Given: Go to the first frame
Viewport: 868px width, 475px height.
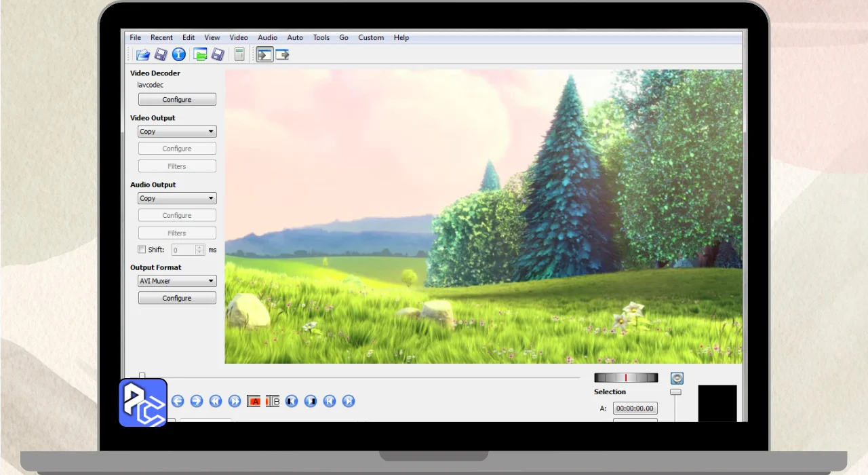Looking at the screenshot, I should (x=330, y=401).
